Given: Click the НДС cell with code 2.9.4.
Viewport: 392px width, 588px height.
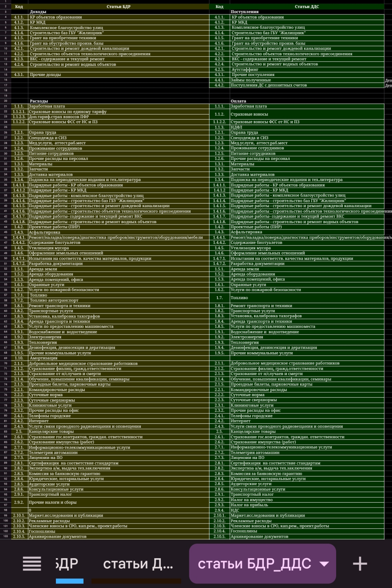Looking at the screenshot, I should (x=306, y=510).
